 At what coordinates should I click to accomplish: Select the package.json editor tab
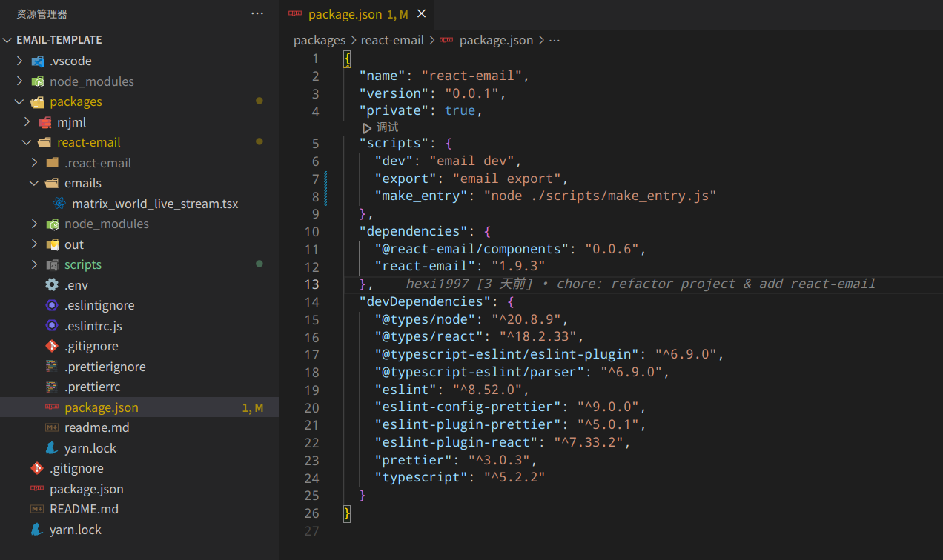(x=345, y=14)
